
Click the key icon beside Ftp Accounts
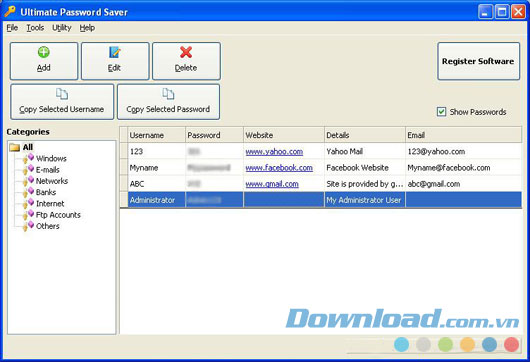click(28, 215)
